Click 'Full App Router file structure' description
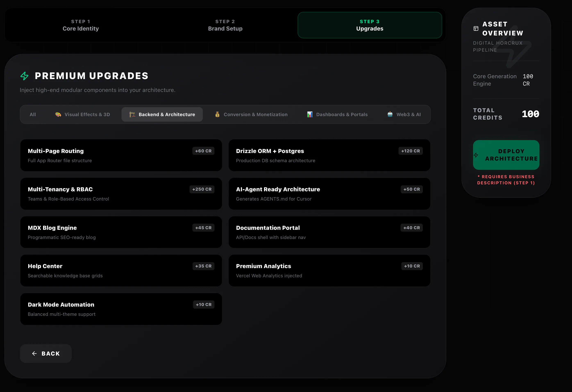This screenshot has height=392, width=572. click(60, 160)
